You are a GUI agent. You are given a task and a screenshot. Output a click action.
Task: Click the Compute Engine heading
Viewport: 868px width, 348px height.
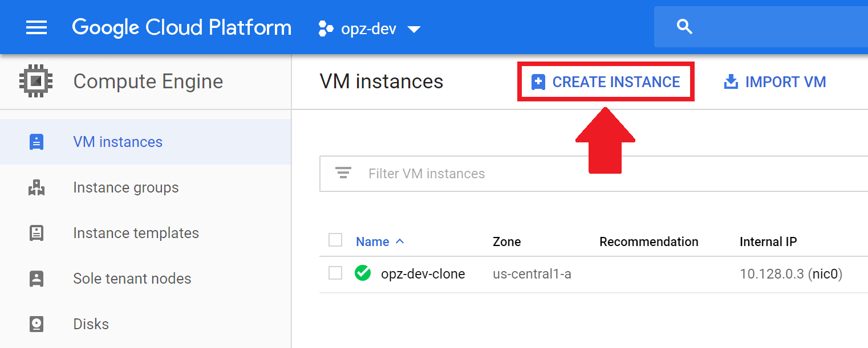coord(148,81)
